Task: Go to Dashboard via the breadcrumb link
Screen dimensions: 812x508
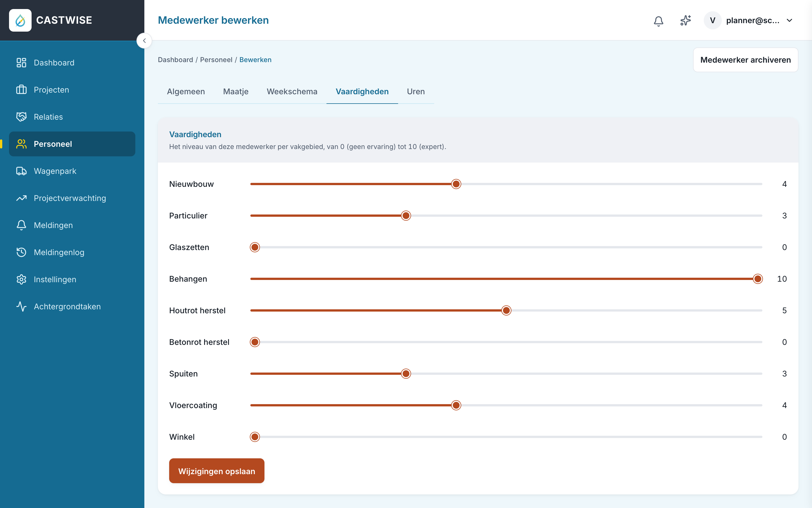Action: (175, 60)
